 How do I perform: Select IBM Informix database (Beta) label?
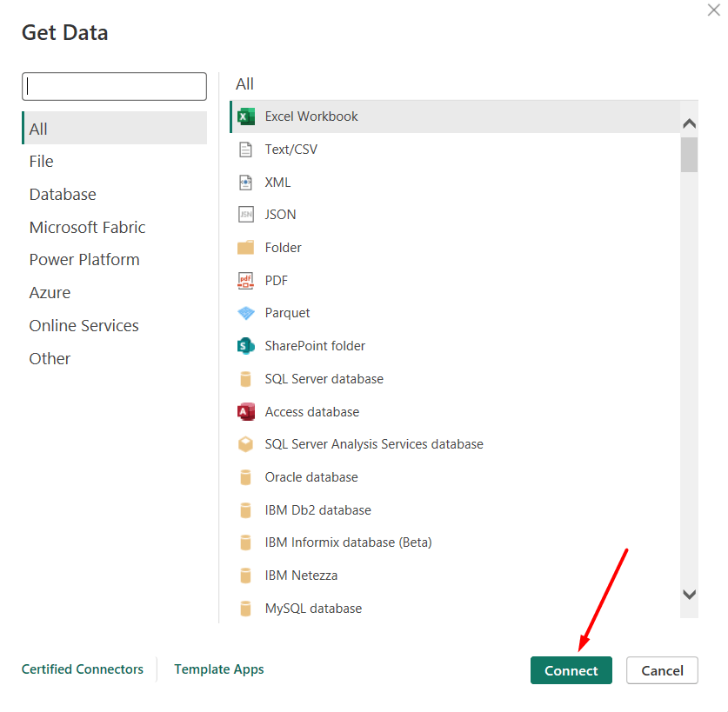click(x=349, y=542)
